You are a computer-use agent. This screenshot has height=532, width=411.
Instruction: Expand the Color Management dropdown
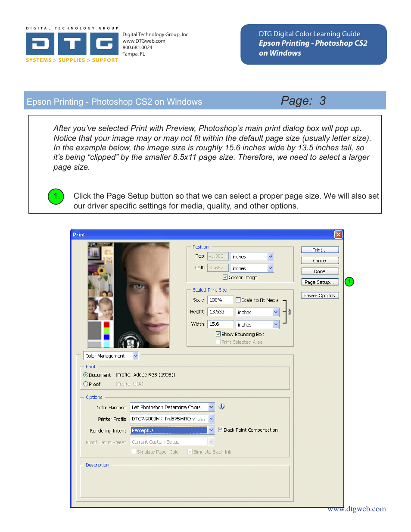136,355
